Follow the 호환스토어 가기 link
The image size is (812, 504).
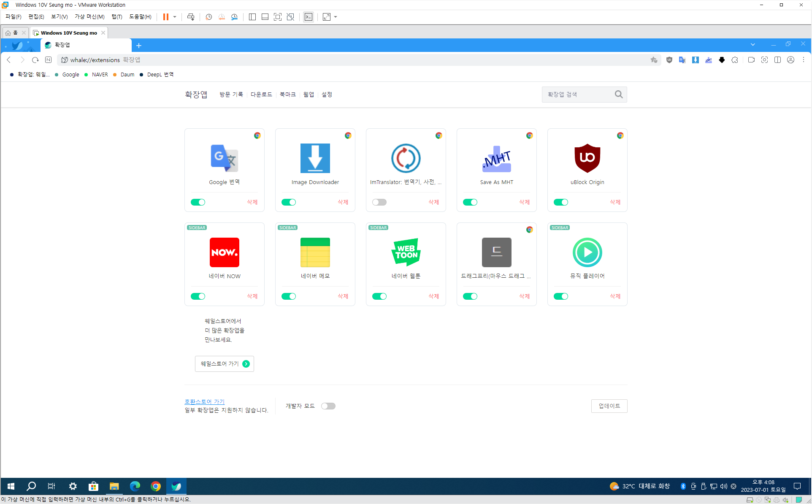tap(204, 401)
